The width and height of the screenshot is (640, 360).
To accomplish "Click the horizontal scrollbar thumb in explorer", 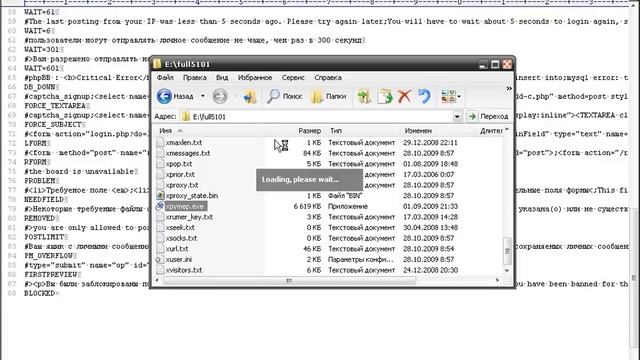I will coord(289,280).
